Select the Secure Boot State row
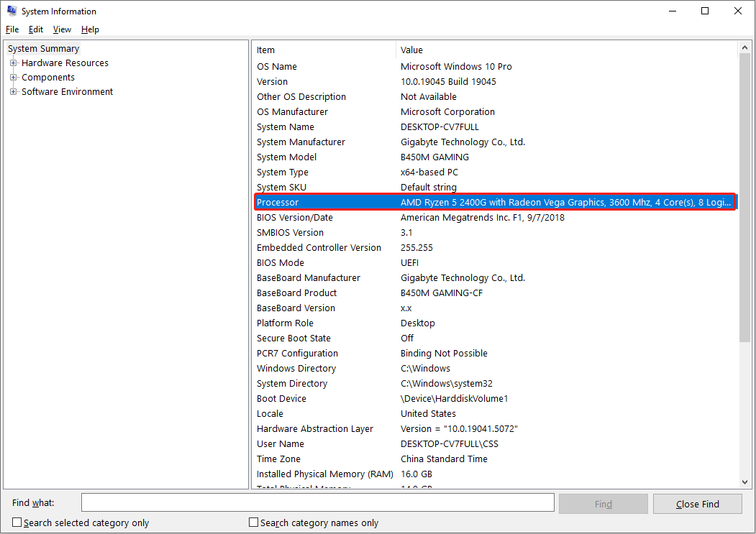This screenshot has width=756, height=534. [x=495, y=339]
